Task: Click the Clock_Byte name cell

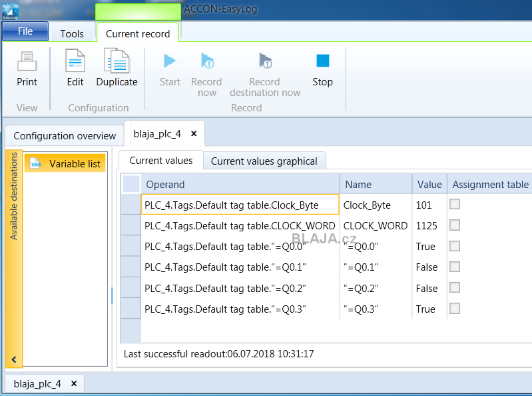Action: click(x=376, y=205)
